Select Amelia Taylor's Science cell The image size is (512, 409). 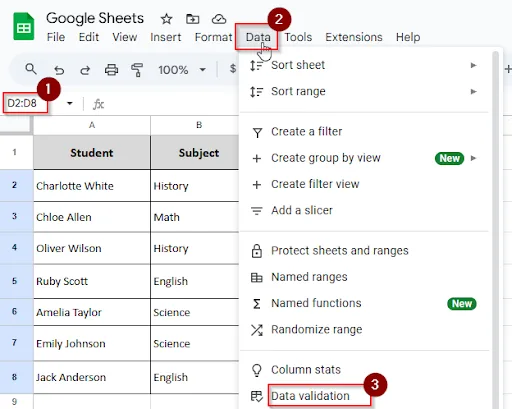[195, 312]
